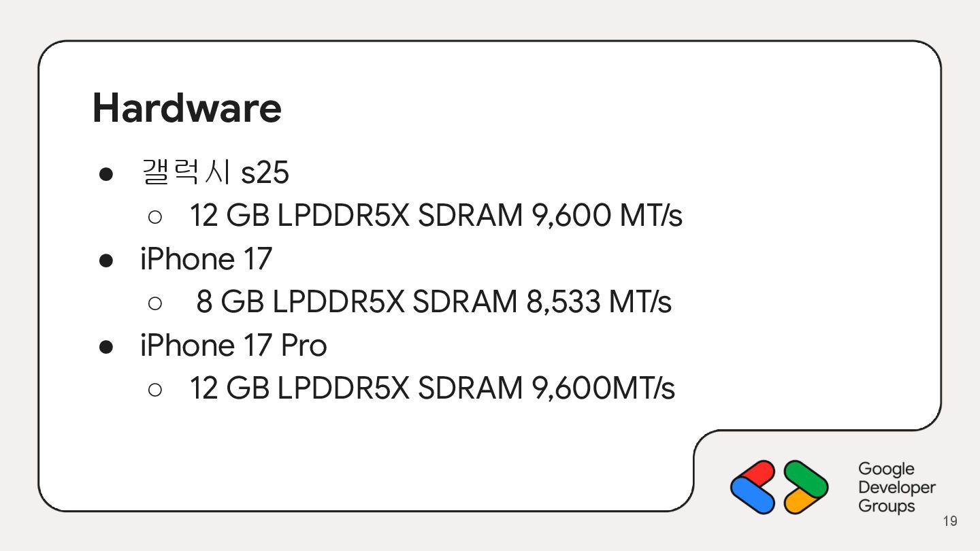Click the 12 GB LPDDR5X line under 갤럭시 s25

(436, 216)
